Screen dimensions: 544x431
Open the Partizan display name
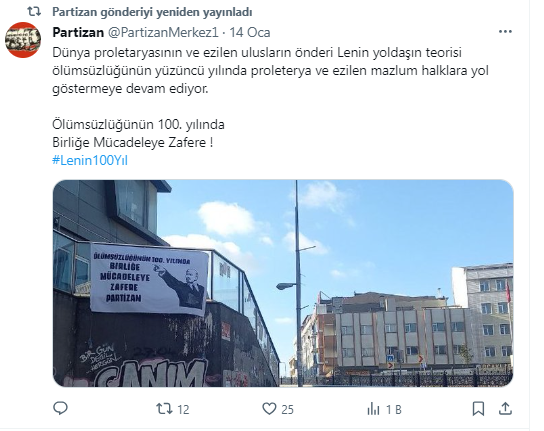tap(78, 32)
